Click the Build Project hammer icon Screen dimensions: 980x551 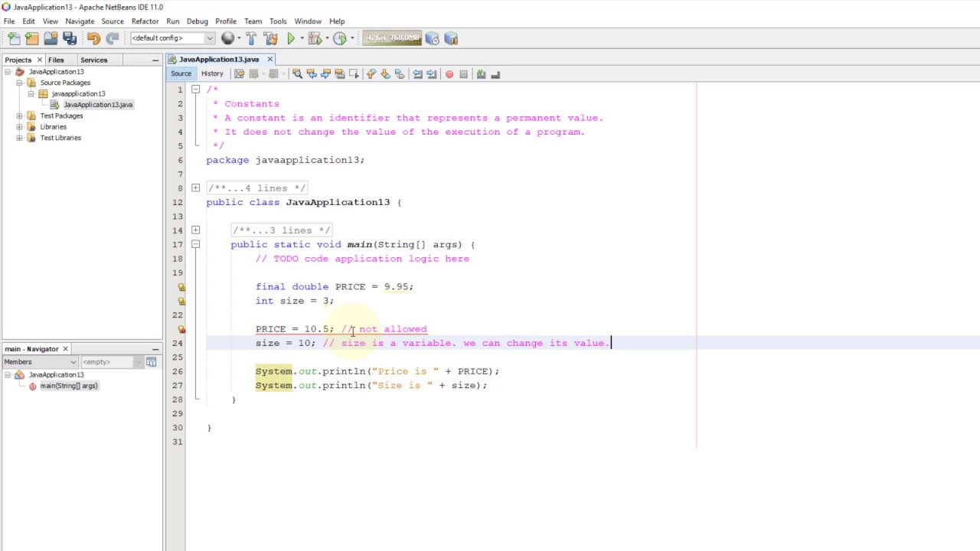(251, 38)
